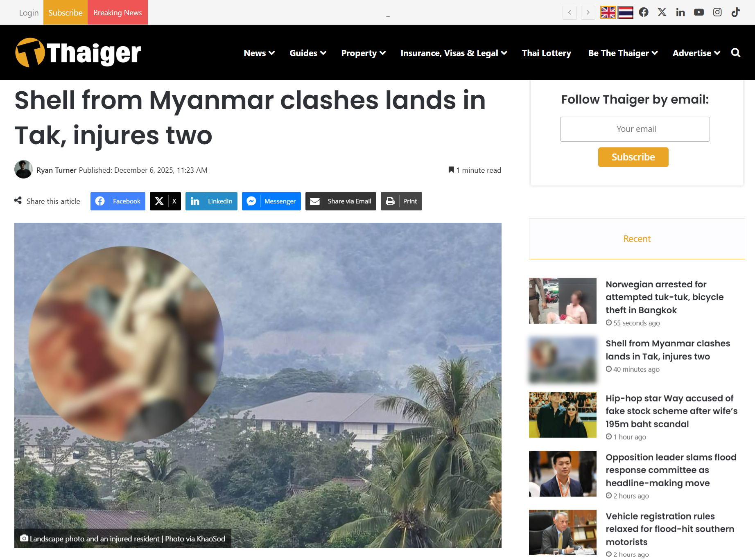The height and width of the screenshot is (560, 755).
Task: Focus the Your email input field
Action: [635, 129]
